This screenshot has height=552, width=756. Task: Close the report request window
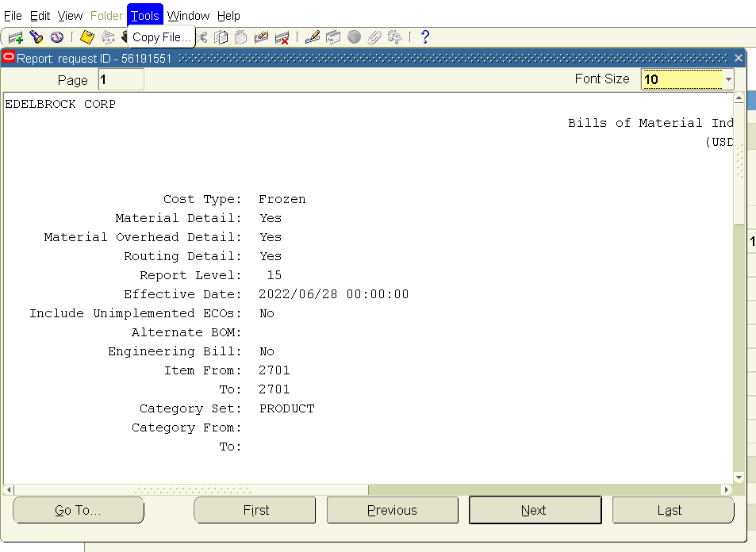(x=739, y=58)
